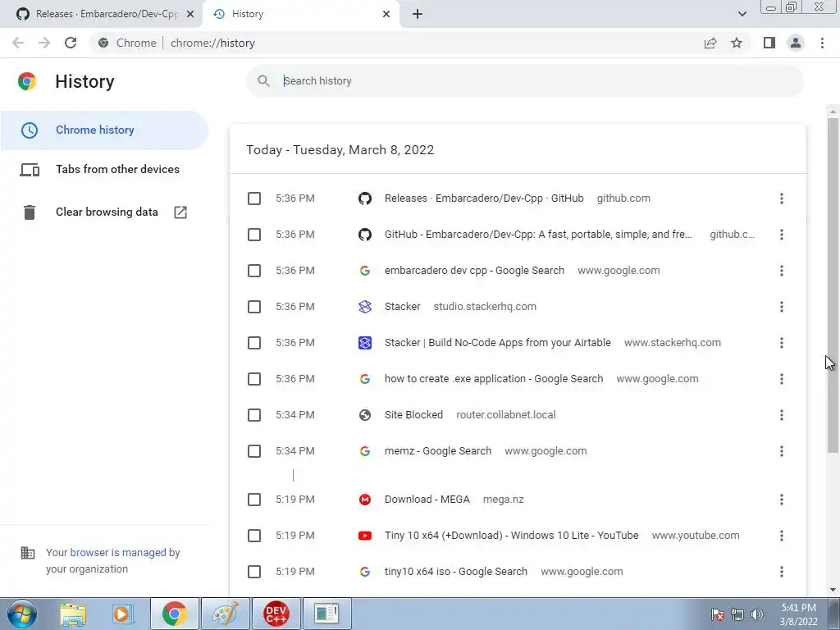Open actions for Stacker Build No-Code entry

pos(782,343)
